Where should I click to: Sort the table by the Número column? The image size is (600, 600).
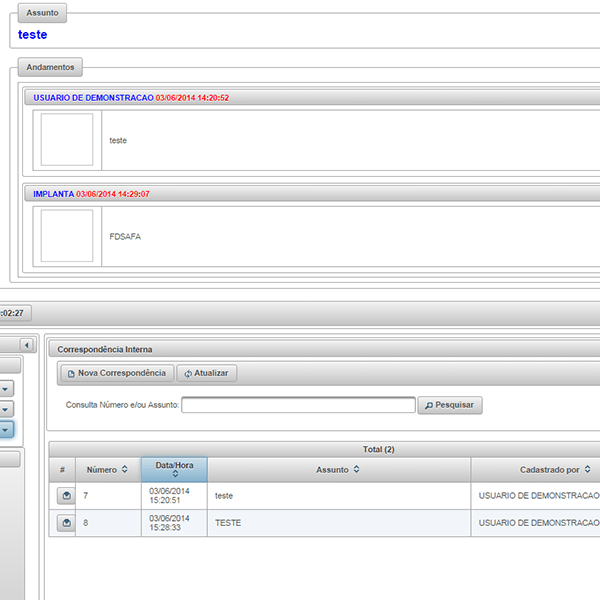[x=108, y=470]
